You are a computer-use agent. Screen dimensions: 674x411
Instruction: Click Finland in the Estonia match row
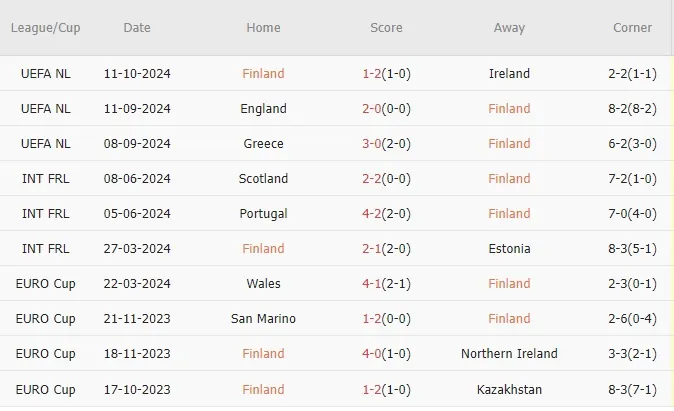tap(263, 249)
